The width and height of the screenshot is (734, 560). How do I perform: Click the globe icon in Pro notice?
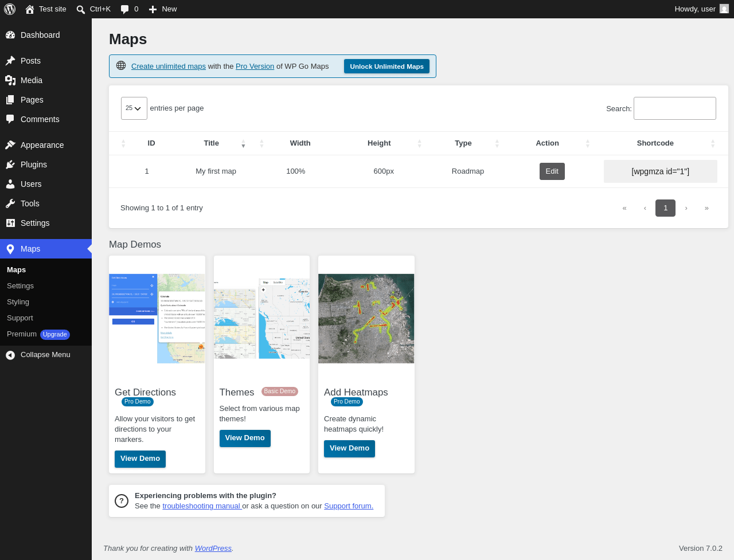121,66
